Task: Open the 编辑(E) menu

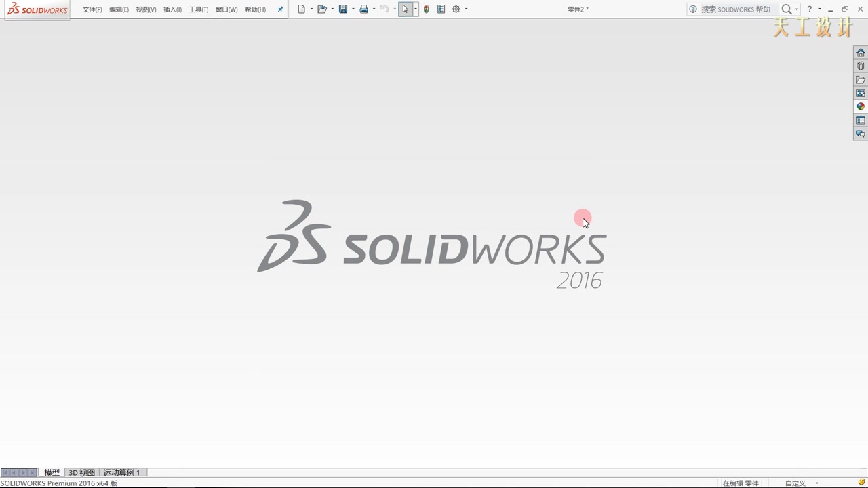Action: point(119,9)
